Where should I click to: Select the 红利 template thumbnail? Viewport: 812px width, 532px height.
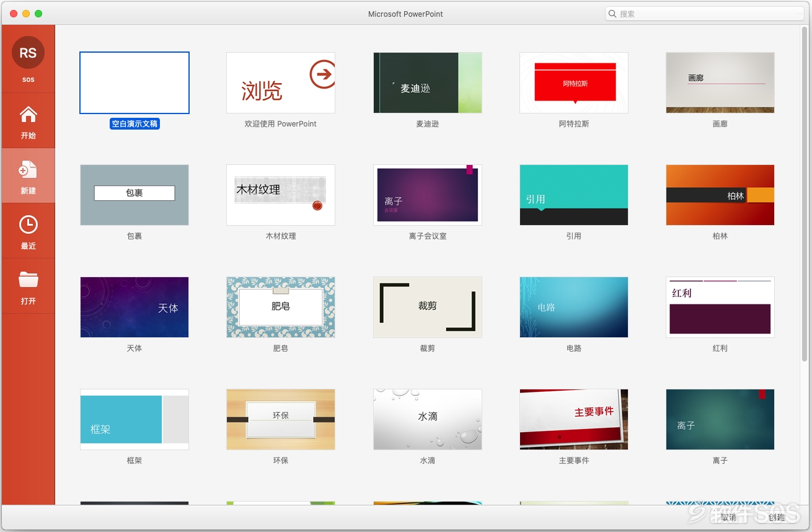tap(720, 308)
